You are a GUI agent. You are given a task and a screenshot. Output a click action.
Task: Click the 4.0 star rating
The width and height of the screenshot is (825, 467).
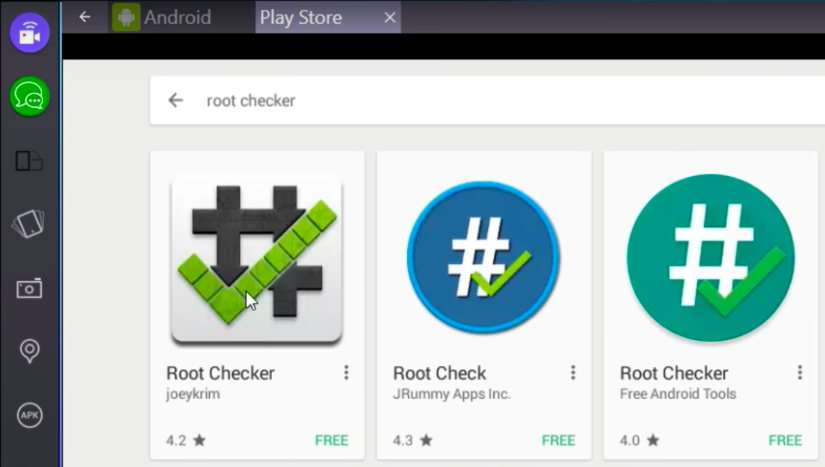click(639, 440)
